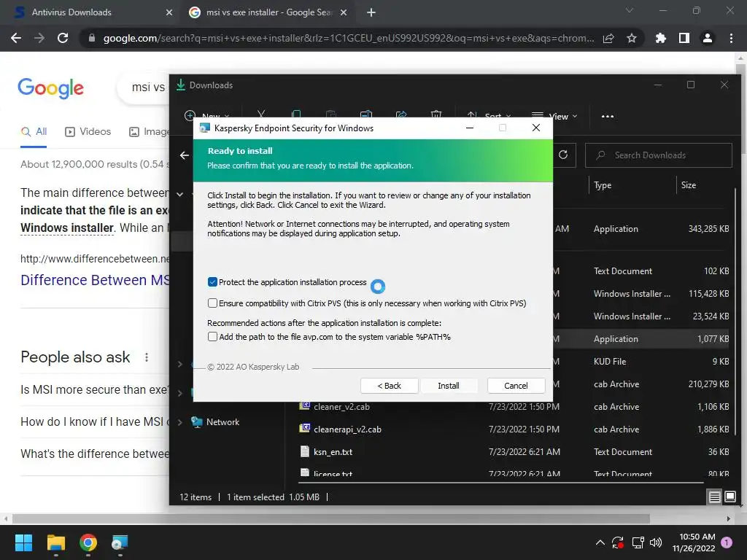Screen dimensions: 747x560
Task: Select Network in the navigation pane
Action: [x=222, y=422]
